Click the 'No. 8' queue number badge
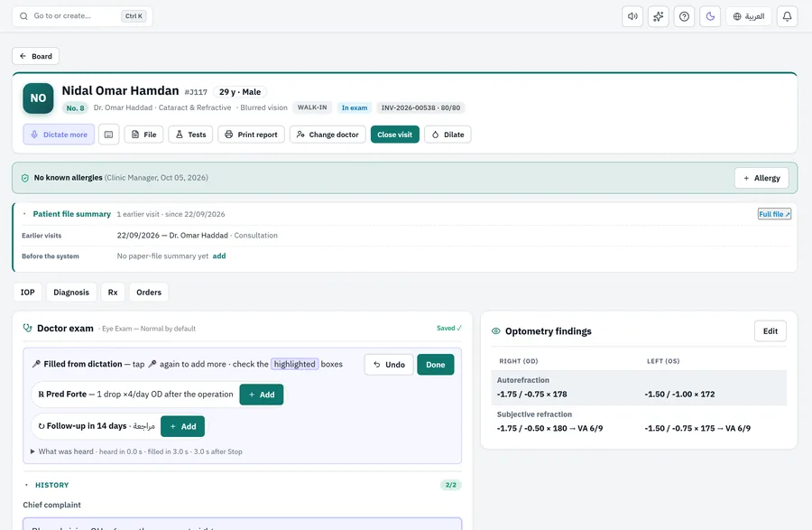Viewport: 812px width, 530px height. click(75, 107)
